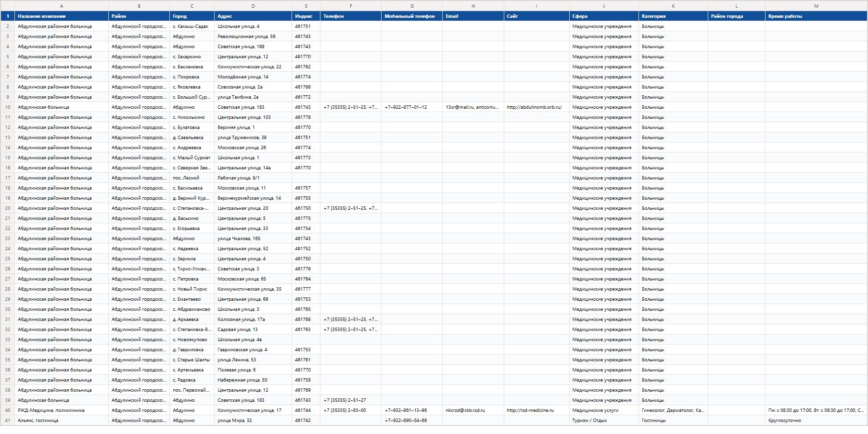868x434 pixels.
Task: Select the city cell 'с. Новый Тирис'
Action: tap(192, 289)
